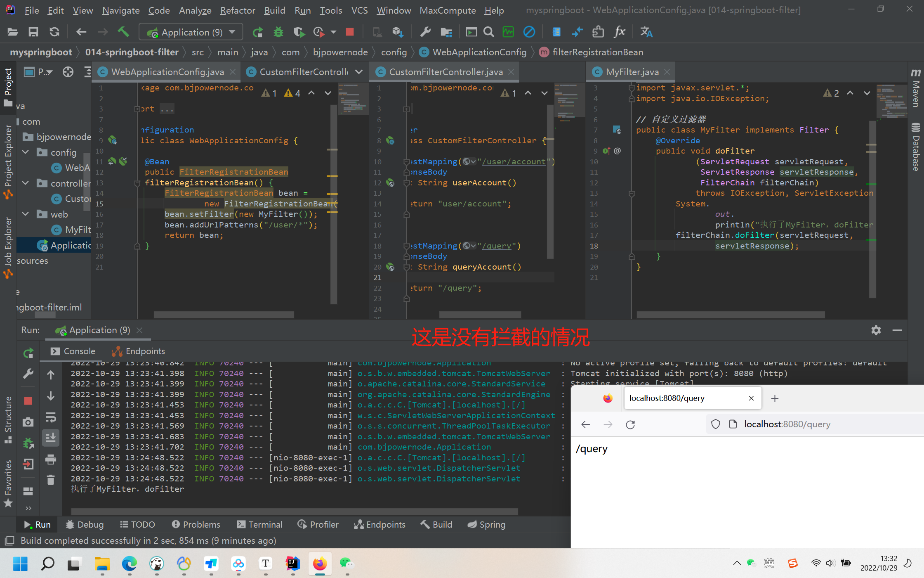Stop the running application from toolbar
The width and height of the screenshot is (924, 578).
(350, 32)
